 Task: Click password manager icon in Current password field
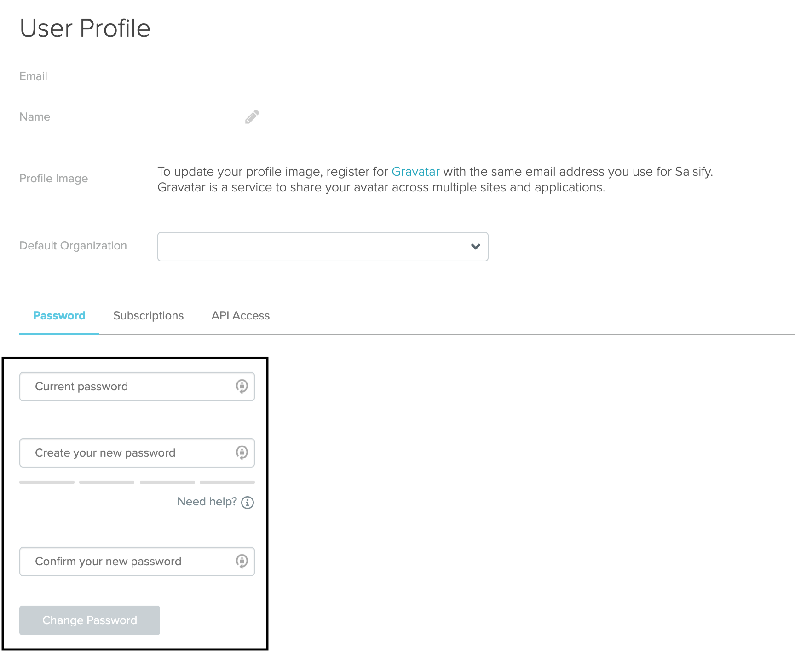[x=242, y=386]
